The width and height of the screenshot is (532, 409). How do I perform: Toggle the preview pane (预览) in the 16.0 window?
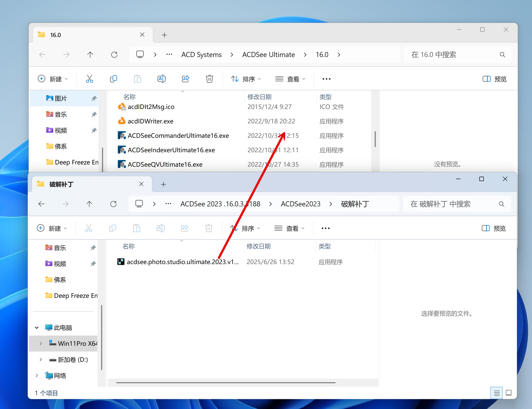tap(494, 79)
